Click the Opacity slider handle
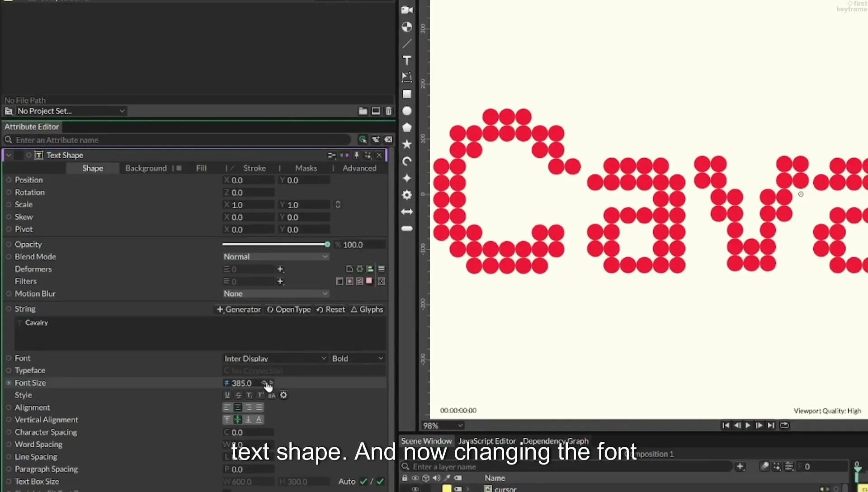 327,245
